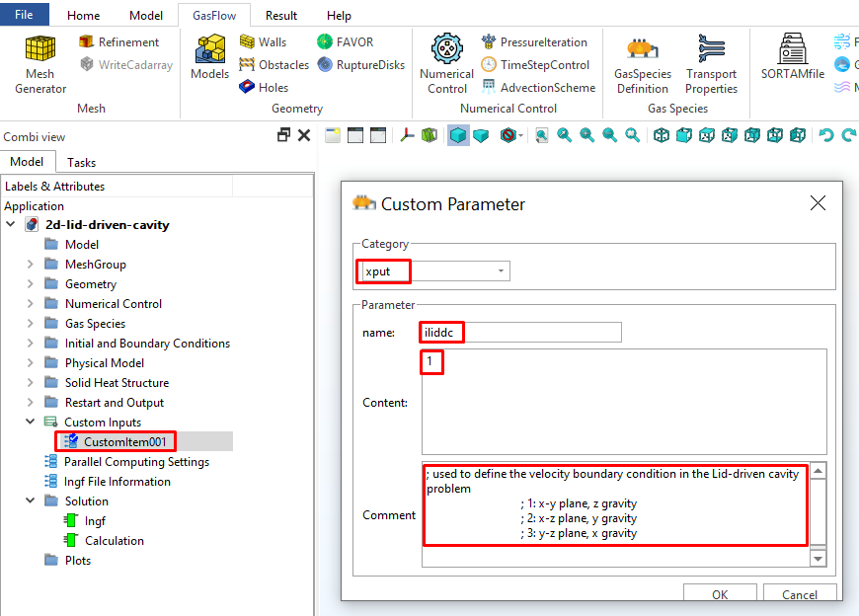Expand the Geometry tree node

(x=30, y=284)
